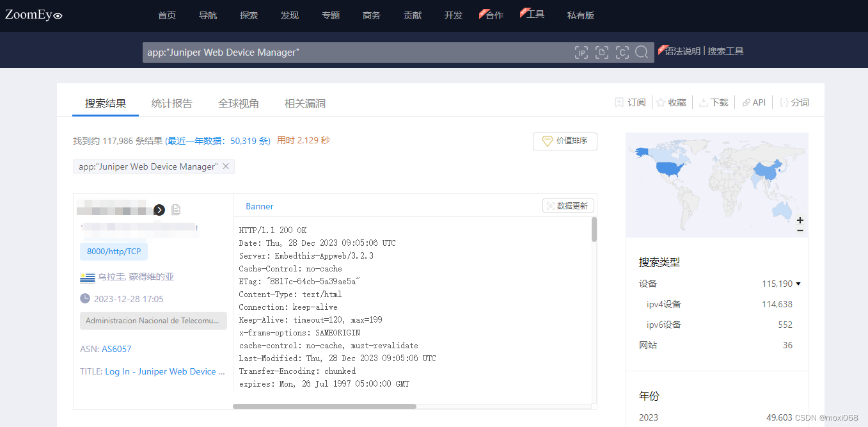Open the 专题 menu item
This screenshot has height=427, width=868.
tap(331, 15)
